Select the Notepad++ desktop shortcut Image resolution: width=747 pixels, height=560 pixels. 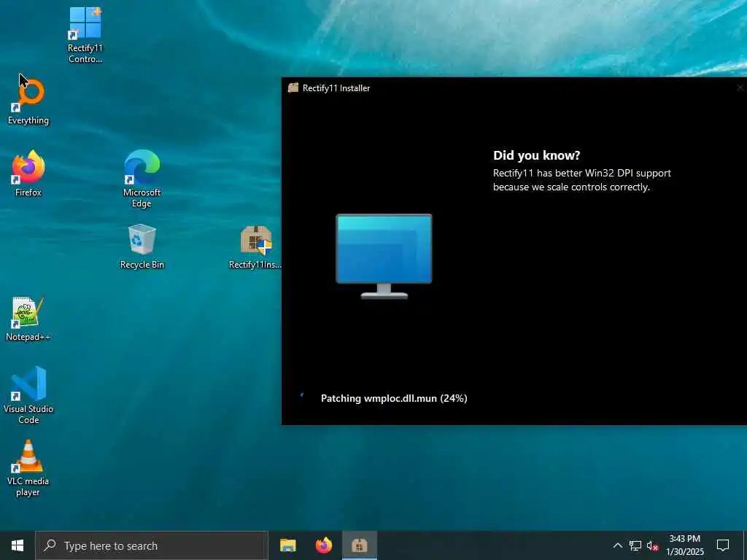click(28, 319)
